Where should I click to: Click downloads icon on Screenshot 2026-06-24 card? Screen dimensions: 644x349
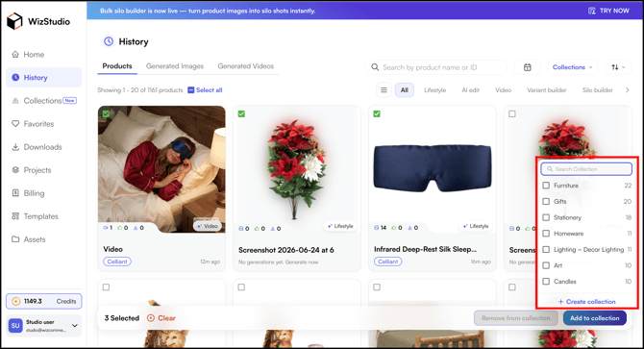pyautogui.click(x=273, y=228)
